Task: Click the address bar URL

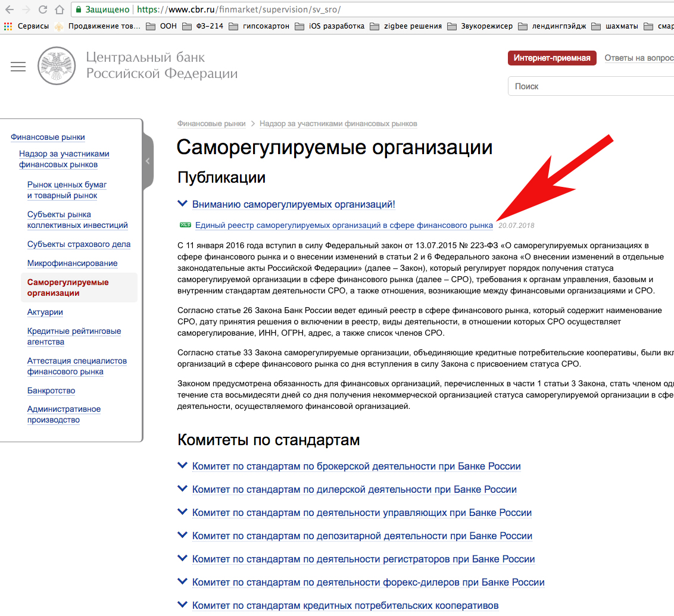Action: 239,9
